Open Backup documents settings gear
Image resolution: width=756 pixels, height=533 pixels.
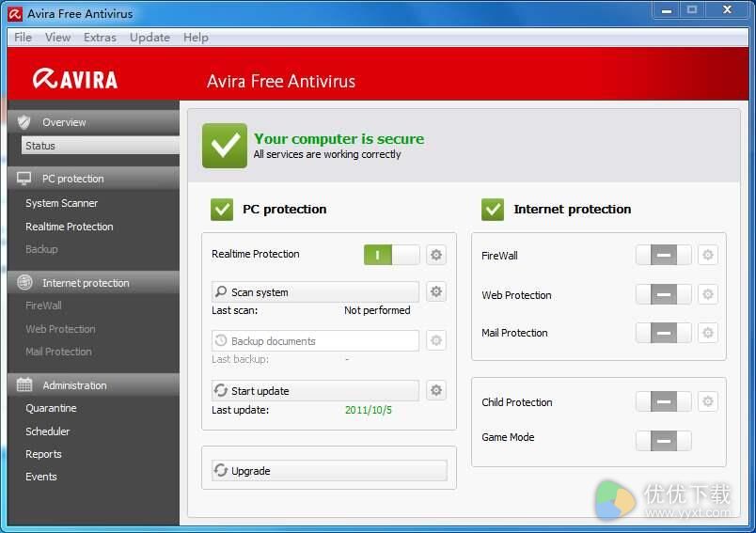436,340
